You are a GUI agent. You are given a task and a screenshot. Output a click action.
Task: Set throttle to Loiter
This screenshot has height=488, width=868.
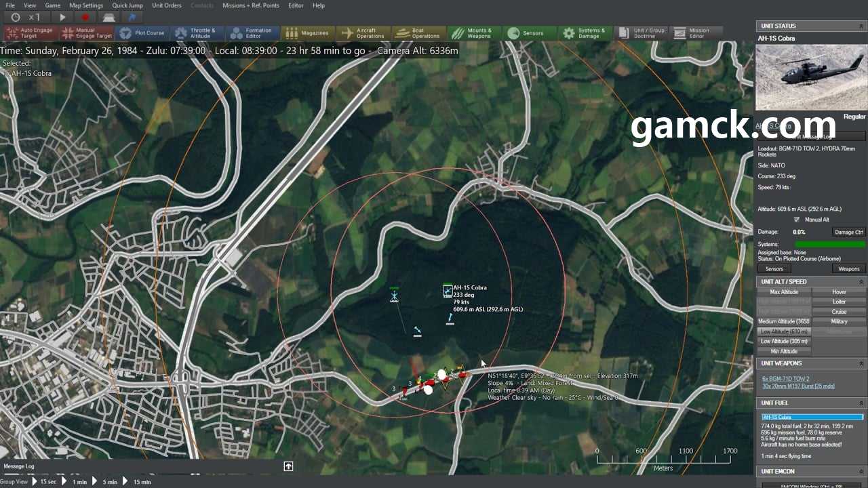click(839, 302)
